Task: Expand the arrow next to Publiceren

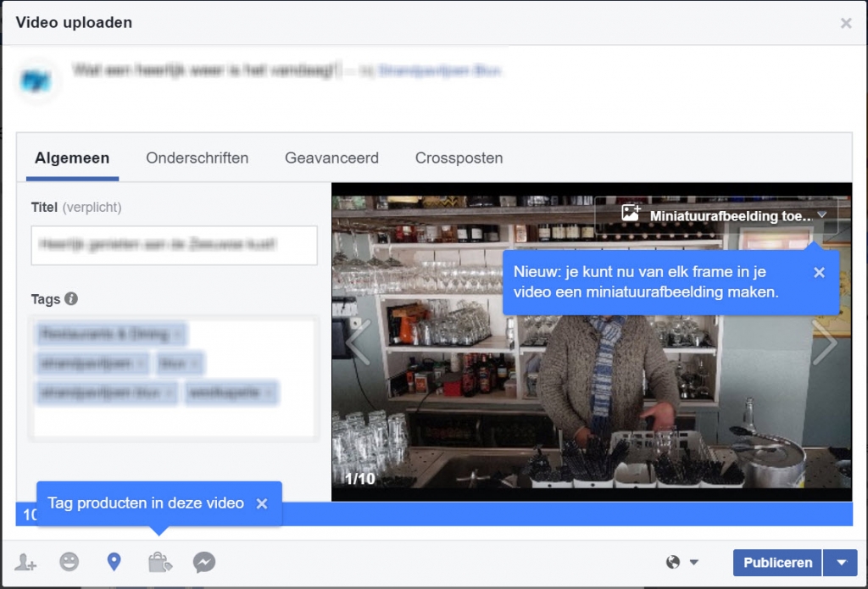Action: (841, 562)
